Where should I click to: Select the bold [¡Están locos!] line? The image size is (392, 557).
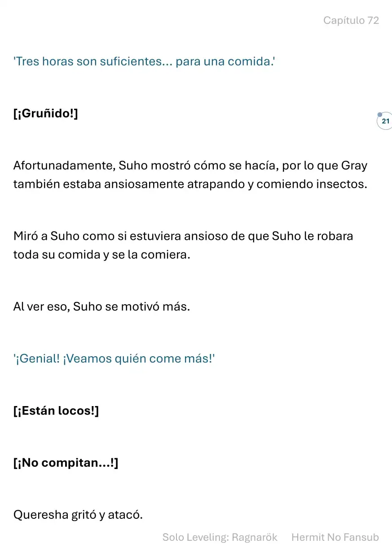pyautogui.click(x=56, y=411)
